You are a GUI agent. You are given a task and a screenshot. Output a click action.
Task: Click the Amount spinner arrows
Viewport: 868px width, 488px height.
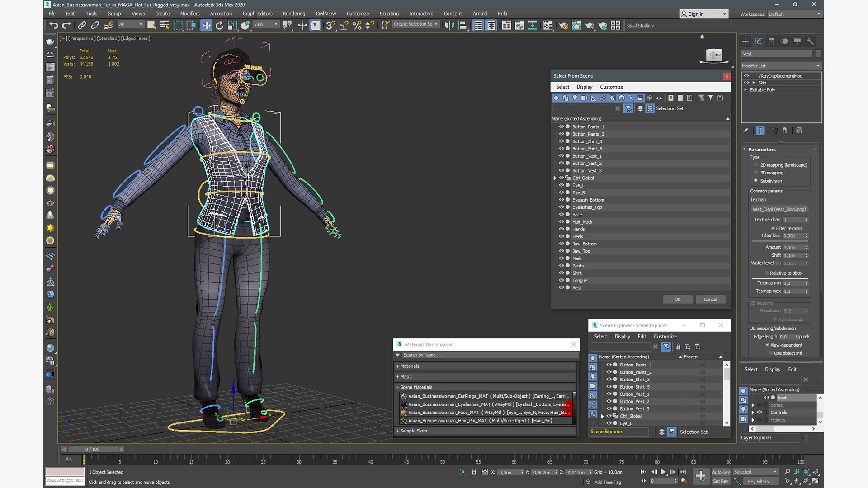pos(806,247)
